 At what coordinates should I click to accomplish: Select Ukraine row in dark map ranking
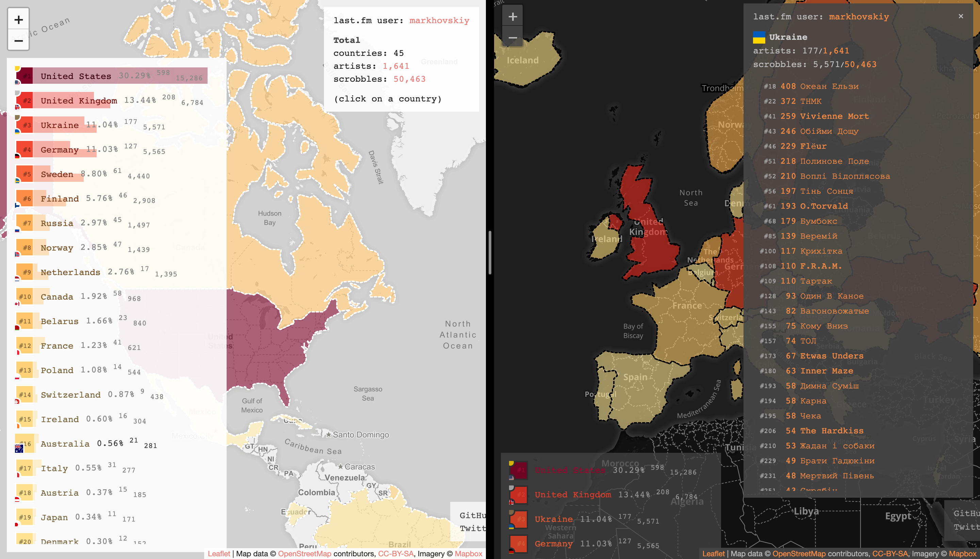click(x=584, y=520)
